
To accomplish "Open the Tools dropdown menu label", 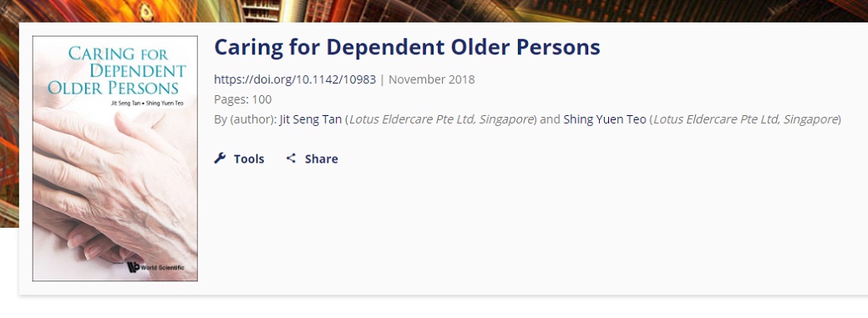I will point(249,159).
